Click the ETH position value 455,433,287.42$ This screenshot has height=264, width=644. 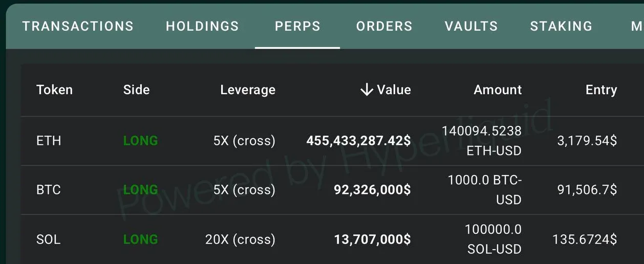(358, 141)
